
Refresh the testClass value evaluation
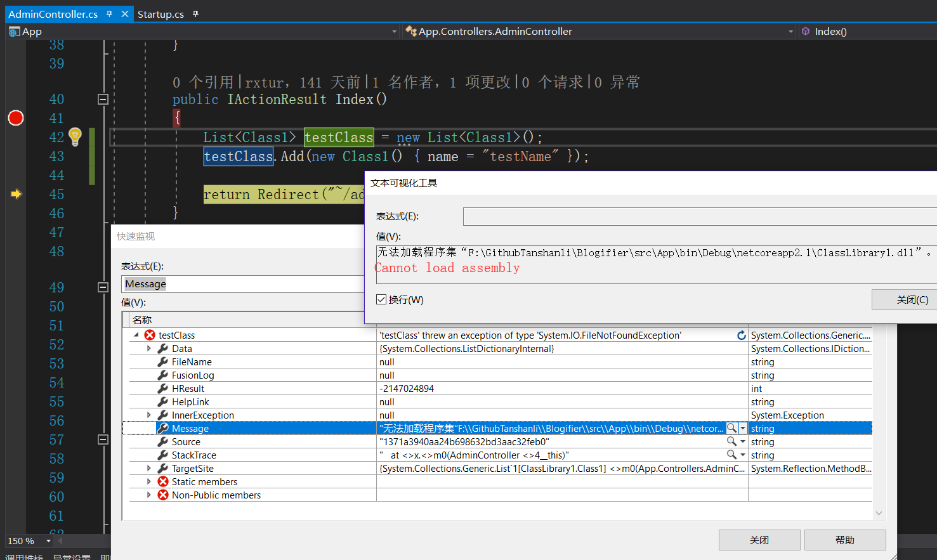741,335
